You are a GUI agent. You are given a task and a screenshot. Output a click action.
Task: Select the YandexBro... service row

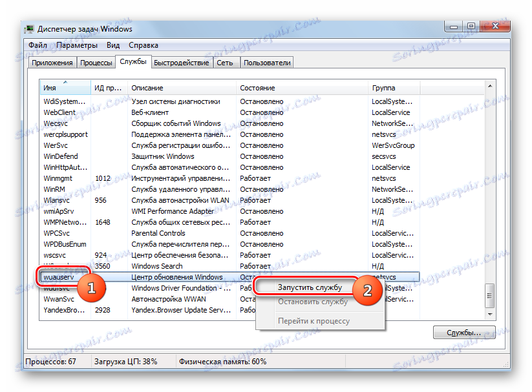[x=229, y=310]
